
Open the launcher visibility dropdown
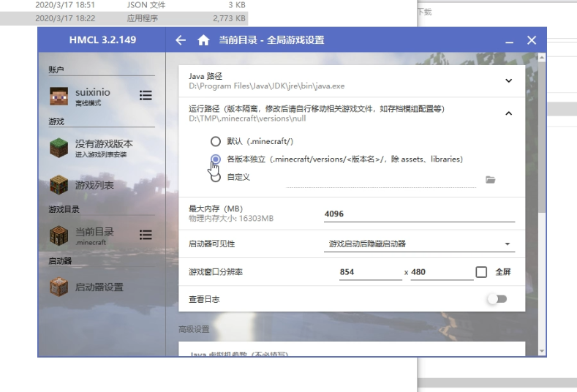tap(419, 244)
